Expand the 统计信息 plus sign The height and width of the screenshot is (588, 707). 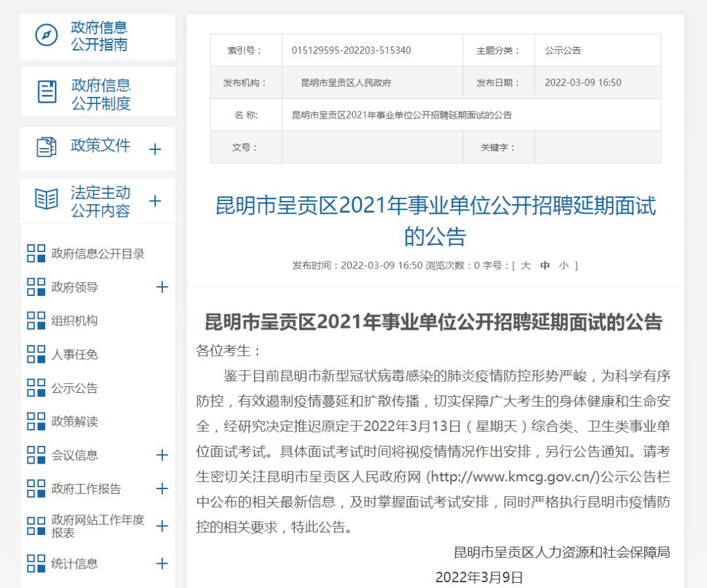162,564
